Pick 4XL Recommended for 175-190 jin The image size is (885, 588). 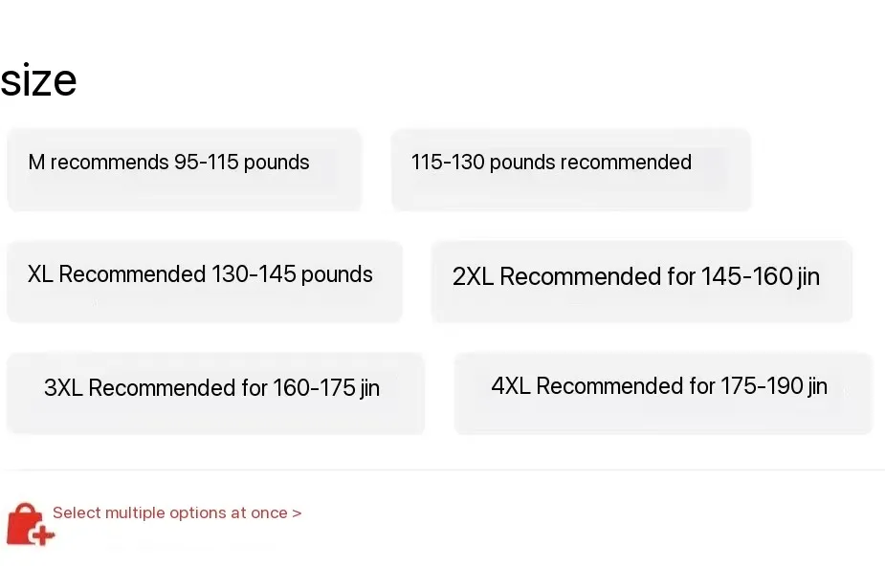(x=662, y=392)
